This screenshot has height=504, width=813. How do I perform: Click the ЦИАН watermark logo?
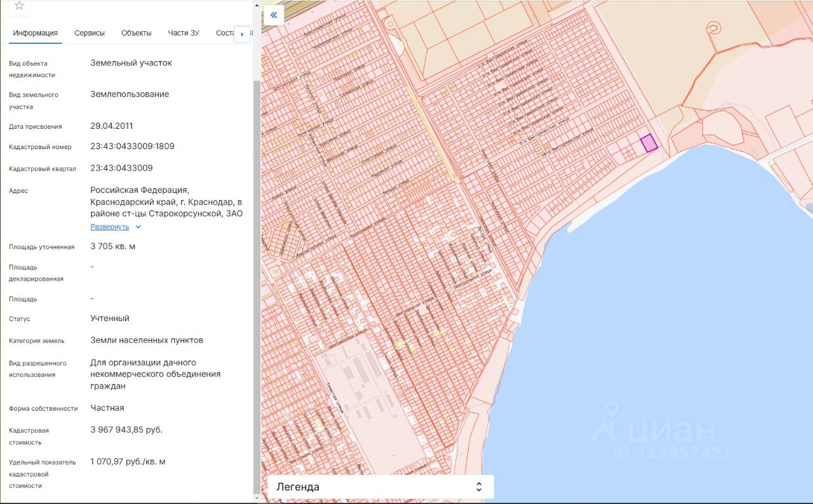point(661,432)
